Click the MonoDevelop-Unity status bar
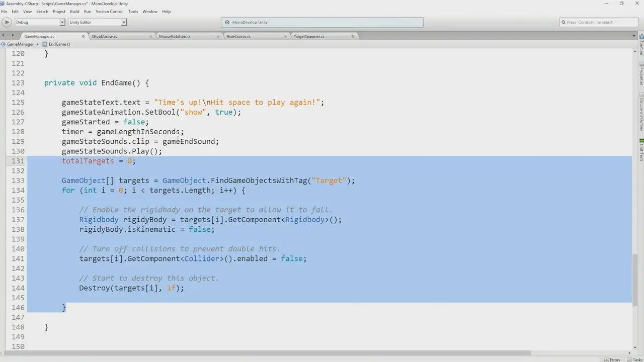 tap(322, 22)
